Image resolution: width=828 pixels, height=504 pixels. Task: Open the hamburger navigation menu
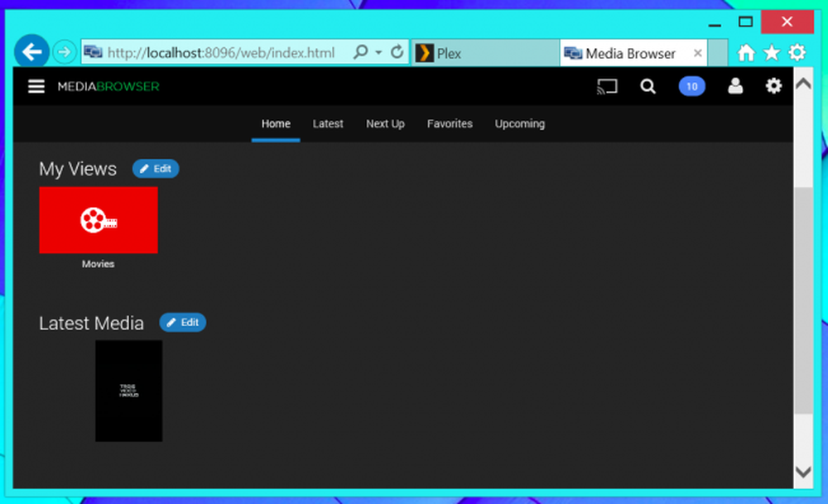click(36, 86)
